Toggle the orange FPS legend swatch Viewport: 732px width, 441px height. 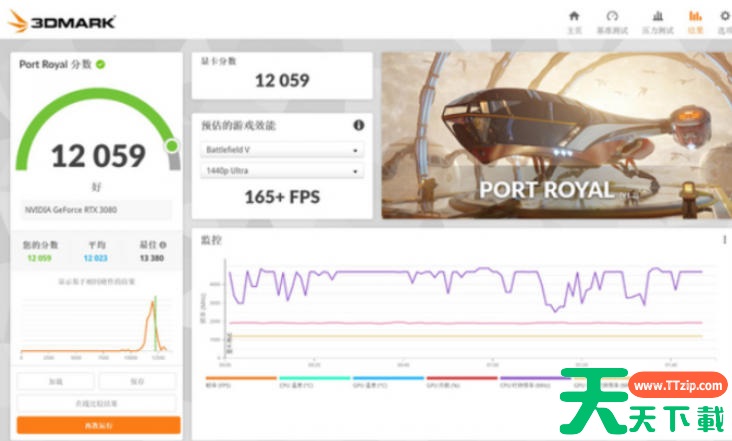(x=241, y=378)
